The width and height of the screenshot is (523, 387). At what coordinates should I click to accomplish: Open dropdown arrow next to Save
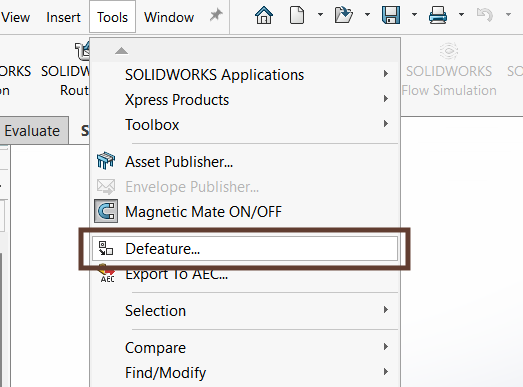(x=414, y=15)
